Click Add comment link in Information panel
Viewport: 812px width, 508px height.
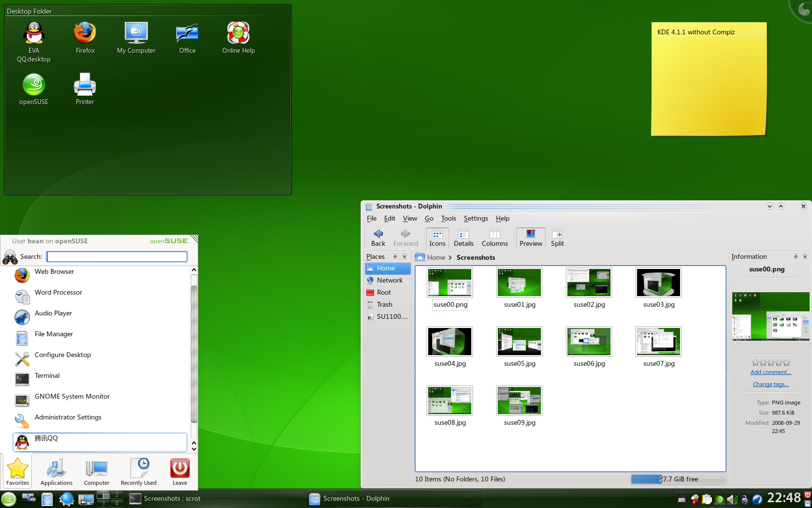pos(771,372)
